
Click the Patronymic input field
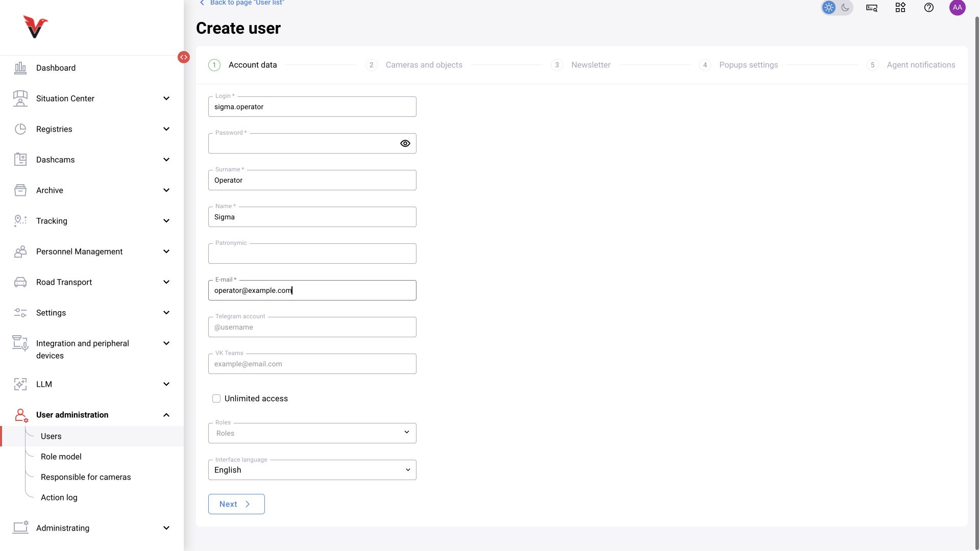pos(312,254)
